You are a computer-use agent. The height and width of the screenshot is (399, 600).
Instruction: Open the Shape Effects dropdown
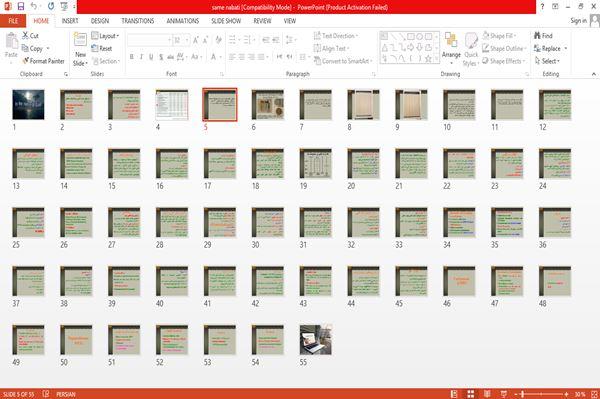(x=504, y=61)
